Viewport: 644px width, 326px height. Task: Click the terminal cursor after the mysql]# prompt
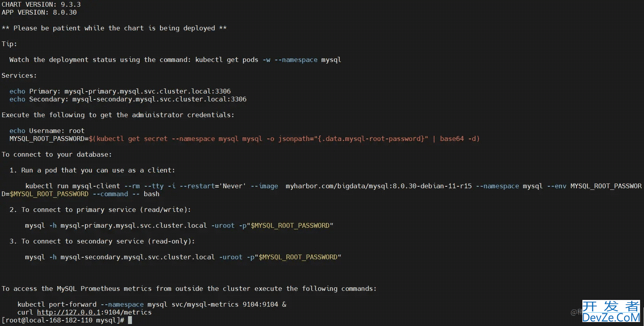tap(130, 320)
